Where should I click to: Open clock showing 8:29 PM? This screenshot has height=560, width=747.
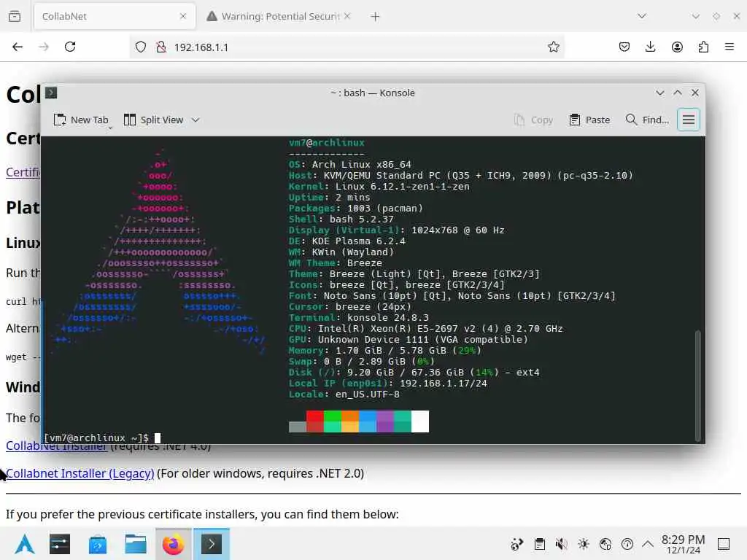[683, 544]
